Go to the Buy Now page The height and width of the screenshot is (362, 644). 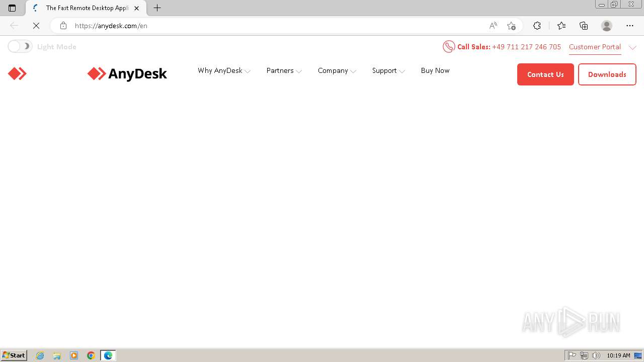[435, 70]
